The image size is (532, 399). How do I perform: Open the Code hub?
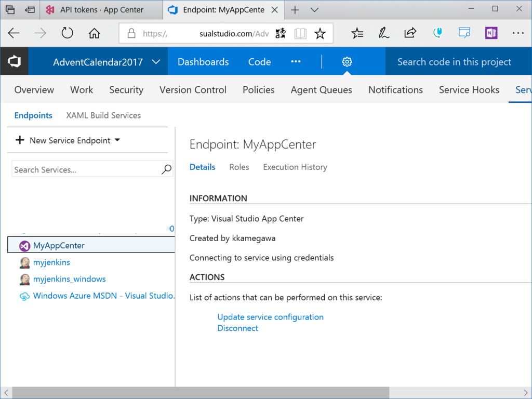(260, 62)
